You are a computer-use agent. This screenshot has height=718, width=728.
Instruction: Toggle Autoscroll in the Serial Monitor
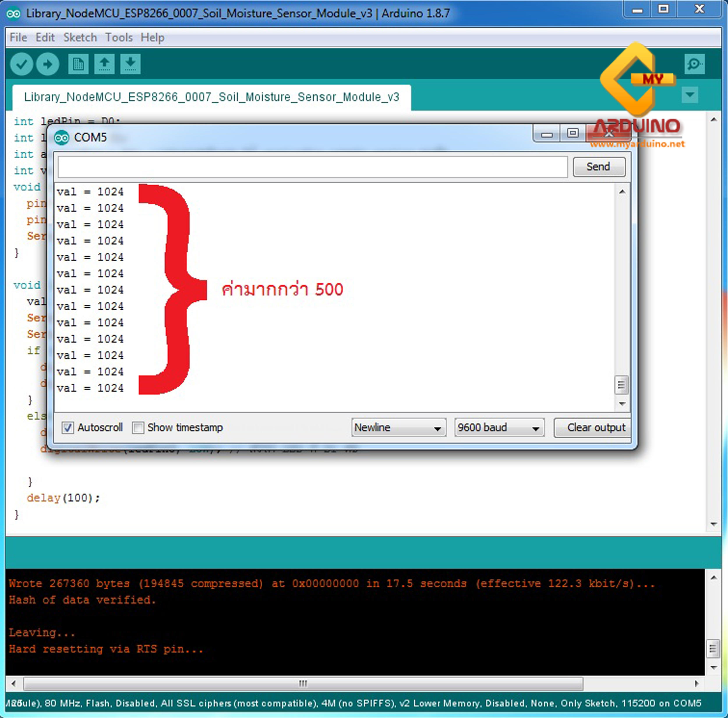click(68, 428)
